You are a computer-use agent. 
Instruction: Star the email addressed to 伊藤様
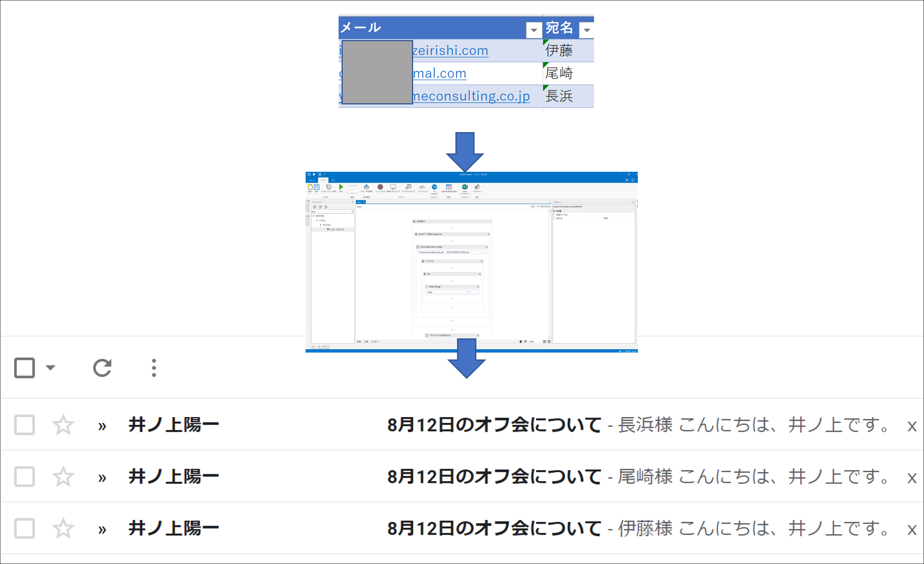click(x=63, y=528)
